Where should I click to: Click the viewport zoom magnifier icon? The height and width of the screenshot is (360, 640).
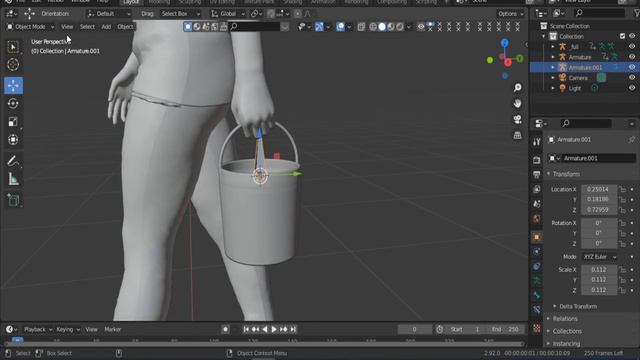click(518, 87)
